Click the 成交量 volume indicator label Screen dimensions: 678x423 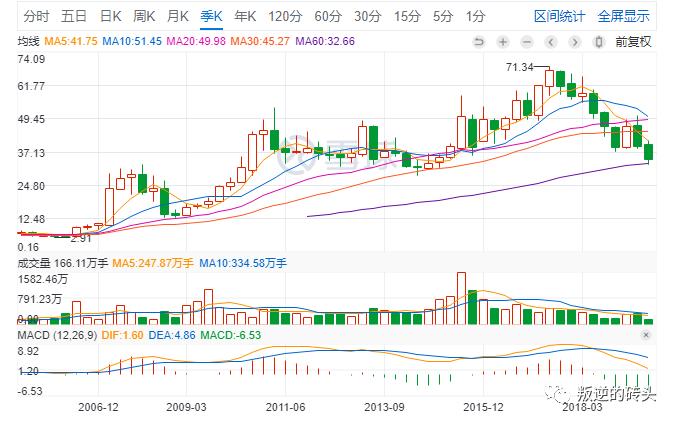(38, 263)
